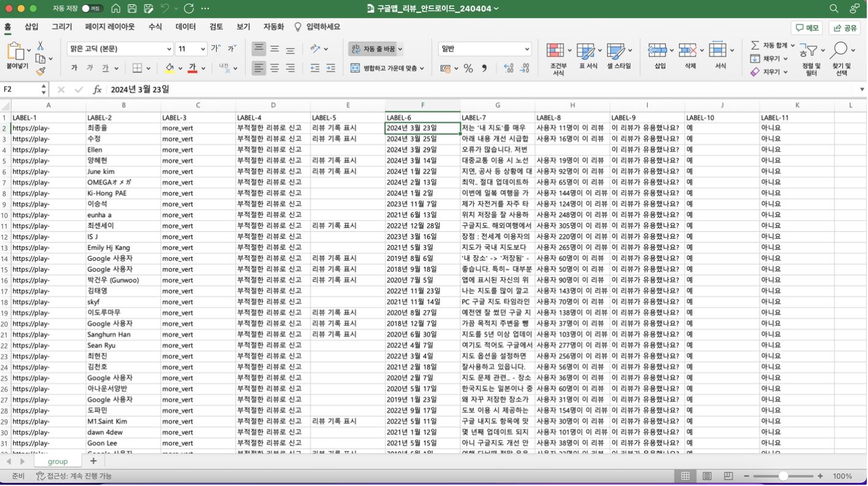868x486 pixels.
Task: Open the search magnifier in title bar
Action: 834,9
